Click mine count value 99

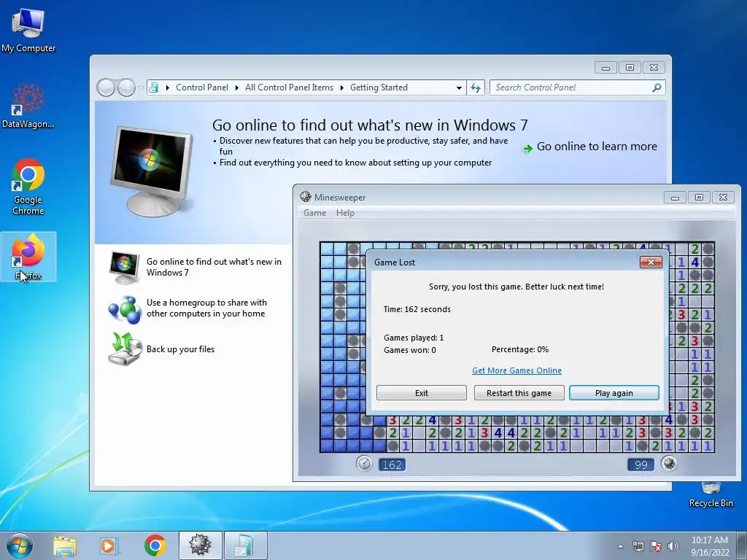[640, 464]
